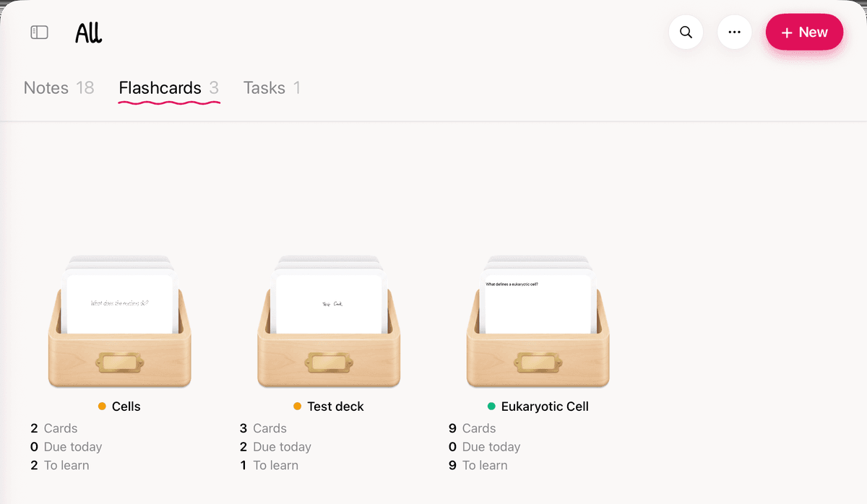Open search with the magnifier icon
The width and height of the screenshot is (867, 504).
pos(686,32)
